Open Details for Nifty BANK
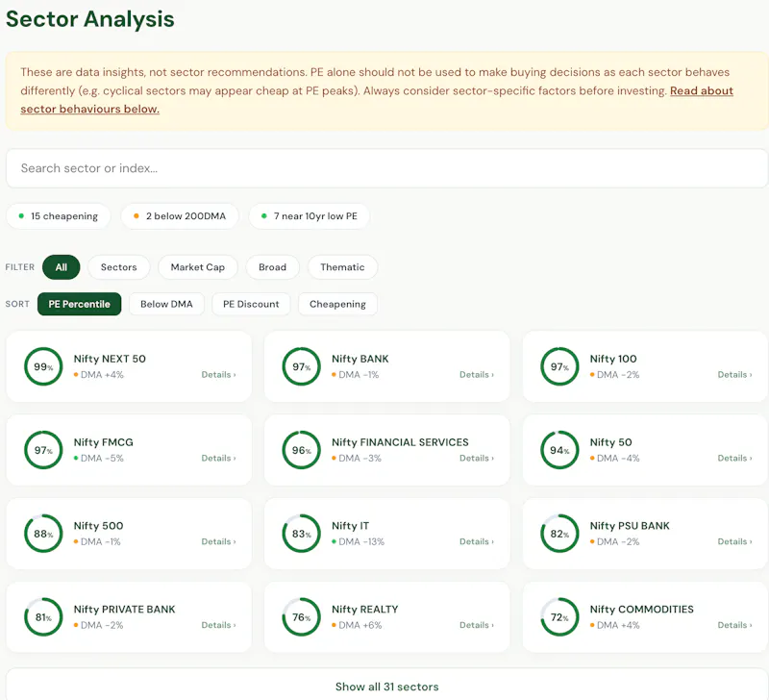 477,375
